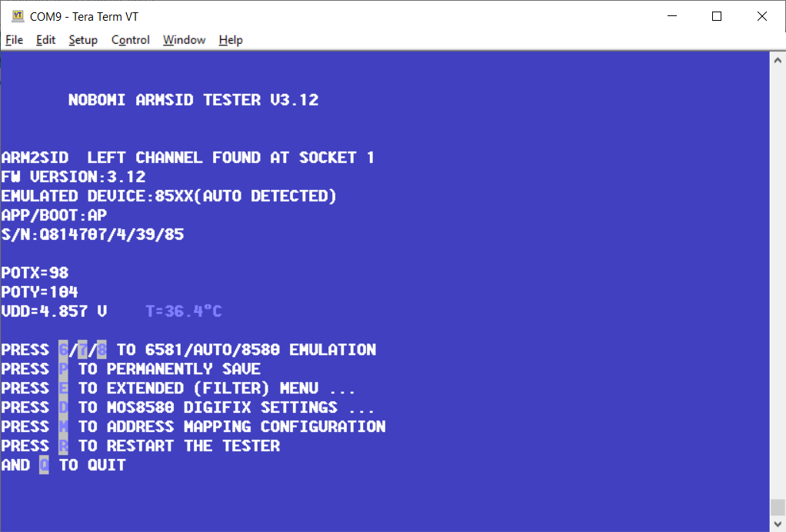Click the 'TO ADDRESS MAPPING CONFIGURATION' text
786x532 pixels.
pos(232,427)
